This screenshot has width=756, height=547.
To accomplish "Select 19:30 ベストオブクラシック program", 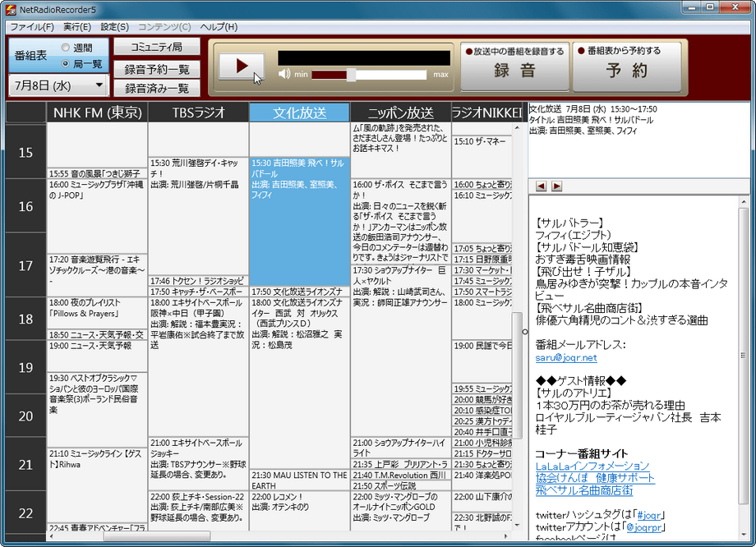I will point(98,410).
